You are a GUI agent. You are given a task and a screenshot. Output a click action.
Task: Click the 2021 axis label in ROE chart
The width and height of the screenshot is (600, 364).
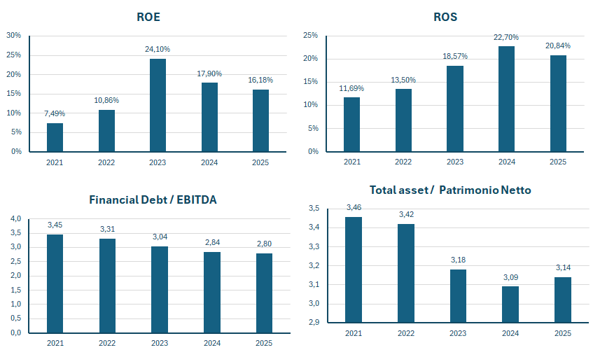55,162
